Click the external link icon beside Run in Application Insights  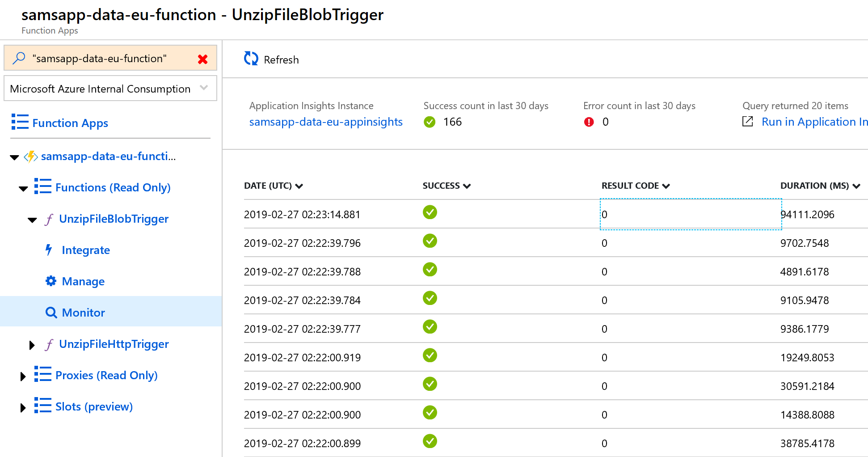747,122
